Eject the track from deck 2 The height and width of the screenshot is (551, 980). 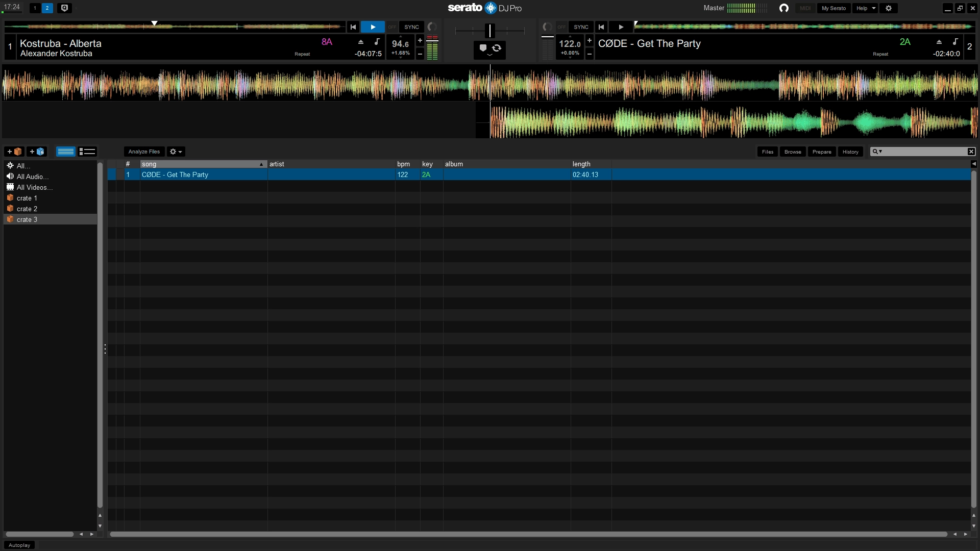click(939, 42)
